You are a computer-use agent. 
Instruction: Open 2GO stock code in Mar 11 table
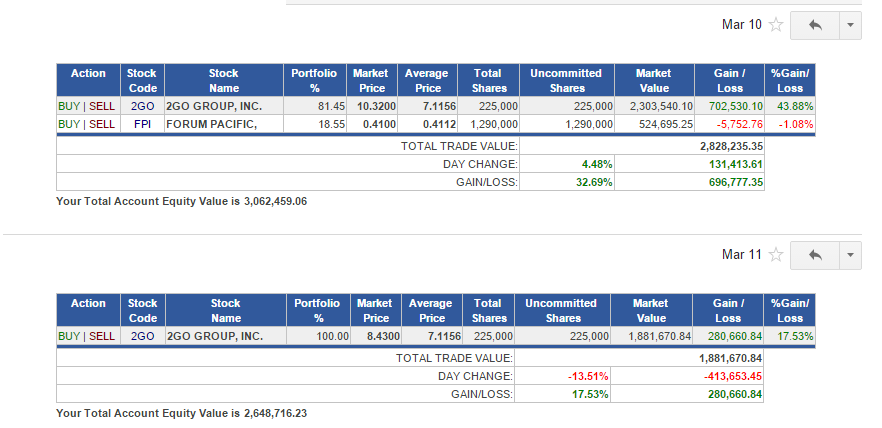(142, 336)
